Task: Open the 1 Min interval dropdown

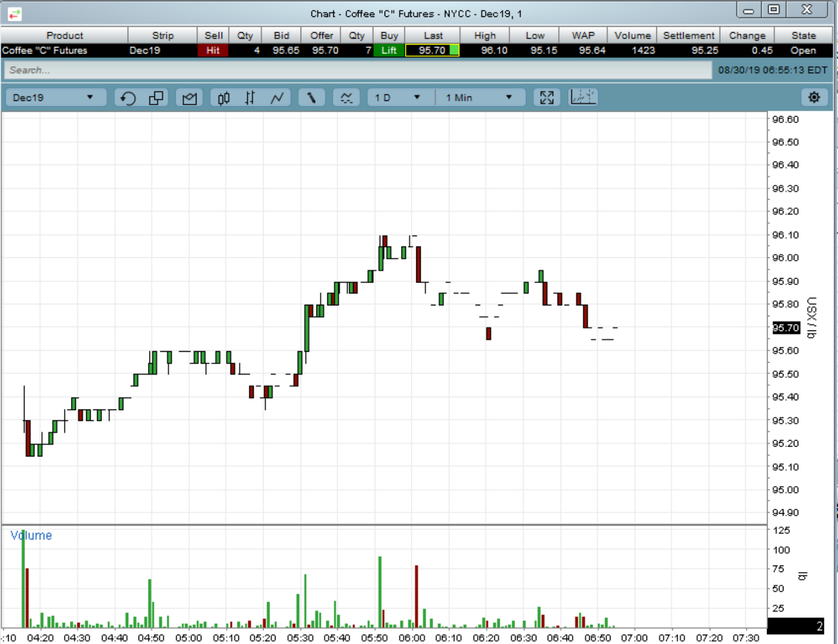Action: coord(480,98)
